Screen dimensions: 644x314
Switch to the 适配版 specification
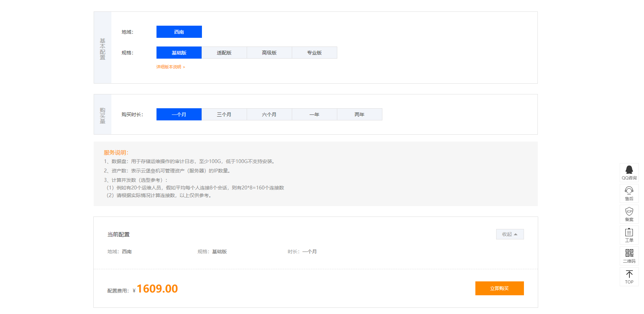point(224,52)
